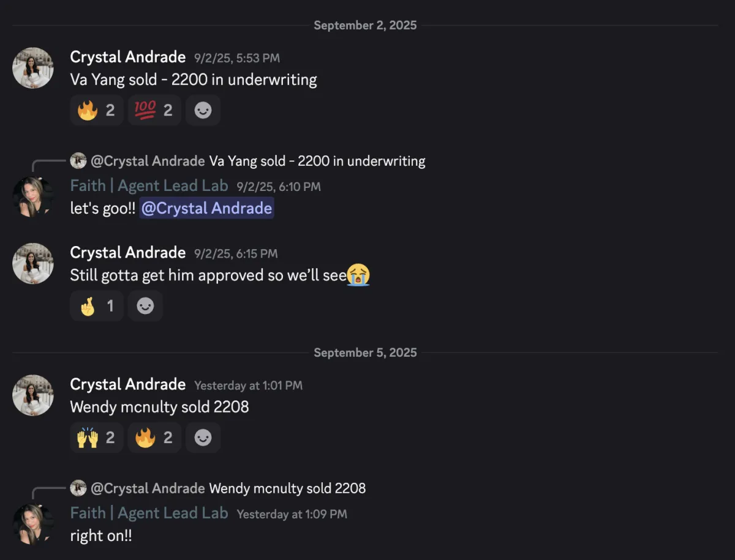This screenshot has width=735, height=560.
Task: Jump to replied 'Wendy mcnulty sold 2208' preview
Action: click(287, 488)
